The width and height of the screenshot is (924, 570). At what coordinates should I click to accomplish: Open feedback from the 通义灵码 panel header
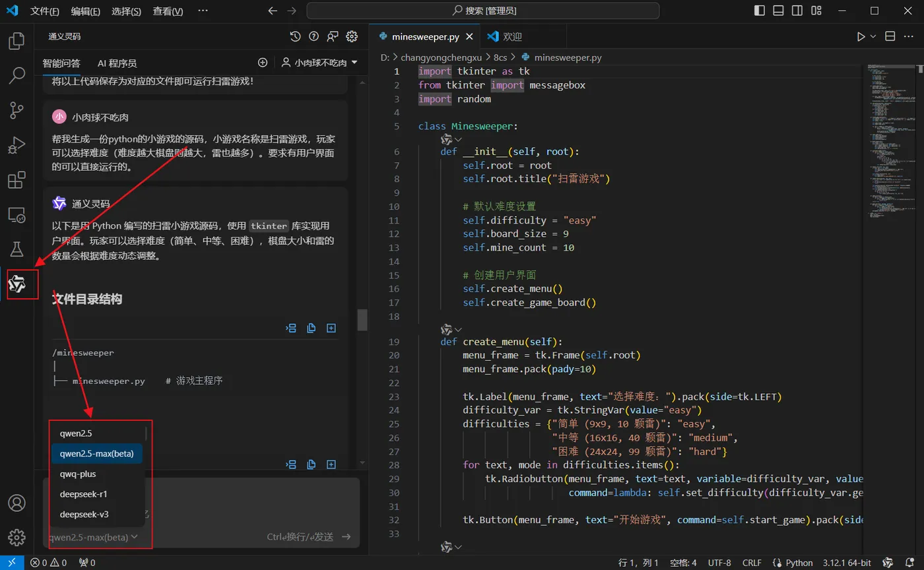333,36
